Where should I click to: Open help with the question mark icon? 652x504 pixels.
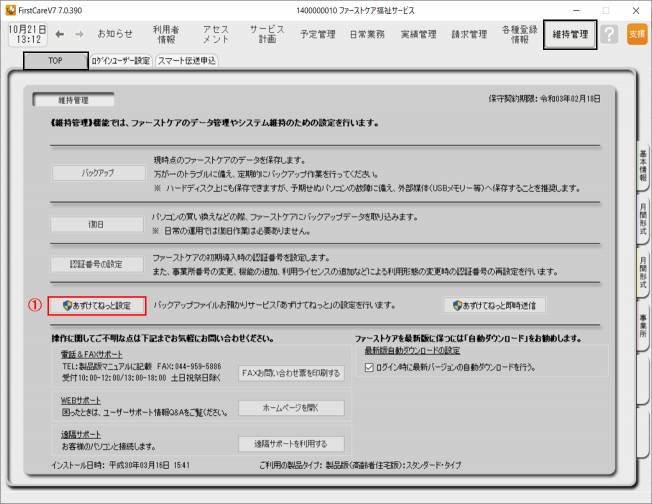point(609,34)
